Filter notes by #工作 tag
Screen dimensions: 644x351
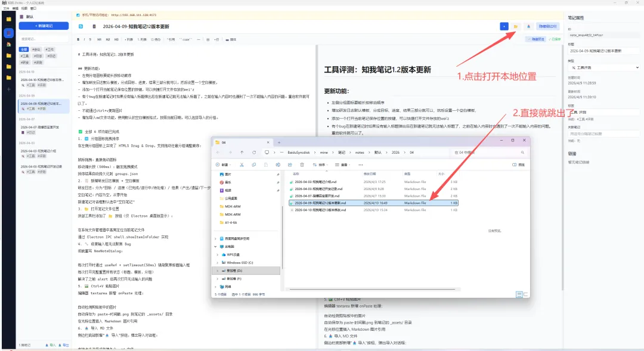(x=49, y=49)
